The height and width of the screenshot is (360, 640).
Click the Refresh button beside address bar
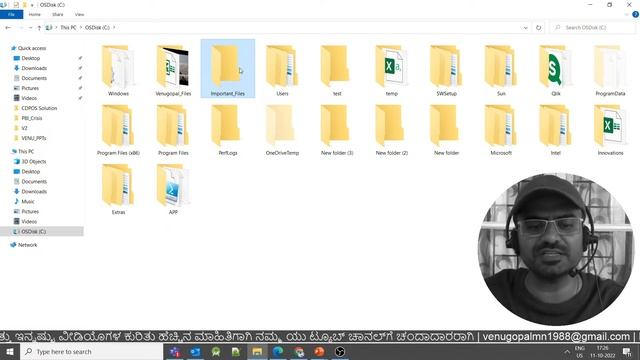538,27
